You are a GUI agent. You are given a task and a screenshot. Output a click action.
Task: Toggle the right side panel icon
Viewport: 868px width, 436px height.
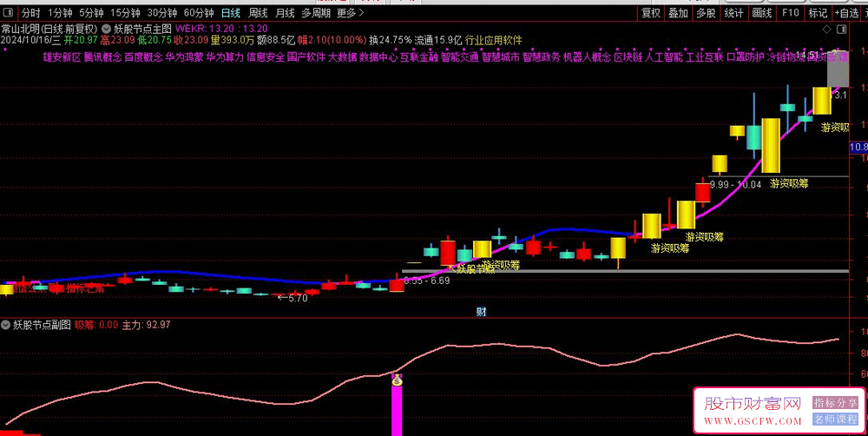[842, 29]
